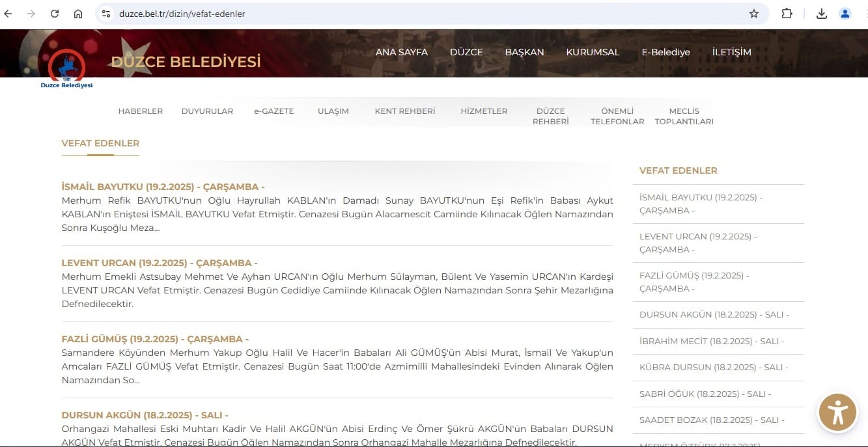Screen dimensions: 868x447
Task: Open the browser profile avatar
Action: pos(845,14)
